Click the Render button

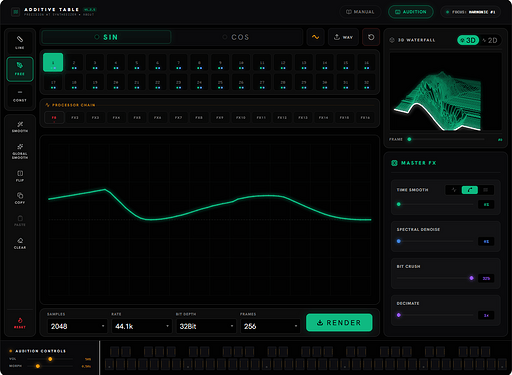point(339,322)
